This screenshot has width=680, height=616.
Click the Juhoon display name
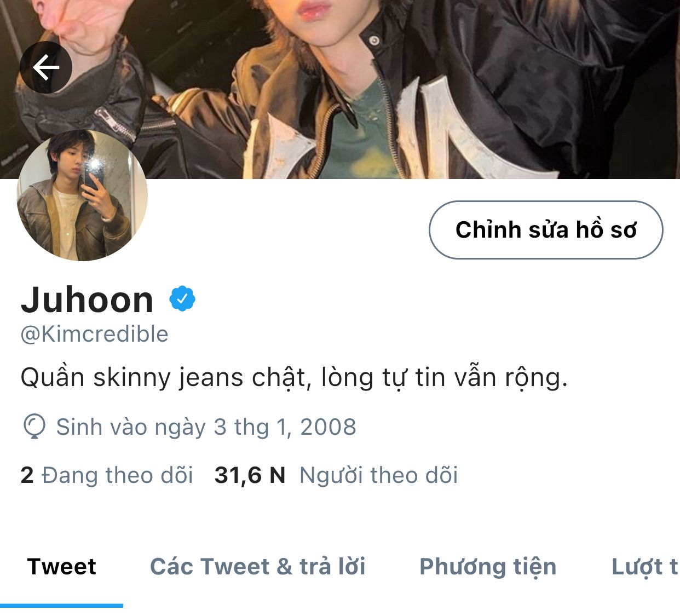pyautogui.click(x=87, y=300)
